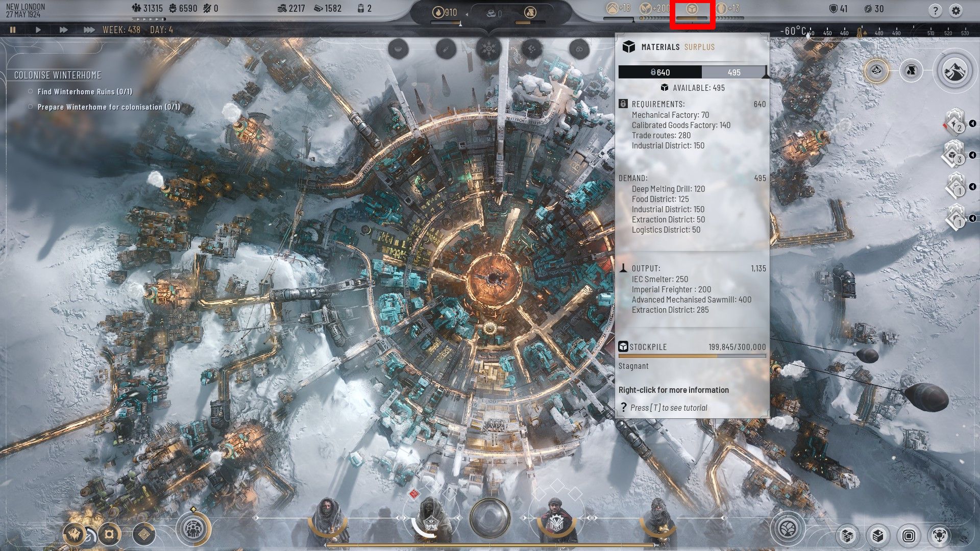Open the food/provisions resource icon

point(643,9)
